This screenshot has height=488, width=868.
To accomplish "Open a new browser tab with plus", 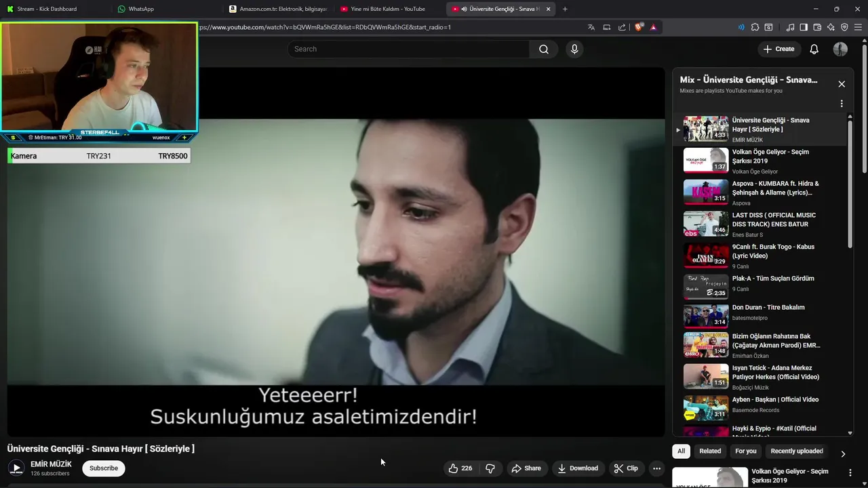I will pos(565,9).
